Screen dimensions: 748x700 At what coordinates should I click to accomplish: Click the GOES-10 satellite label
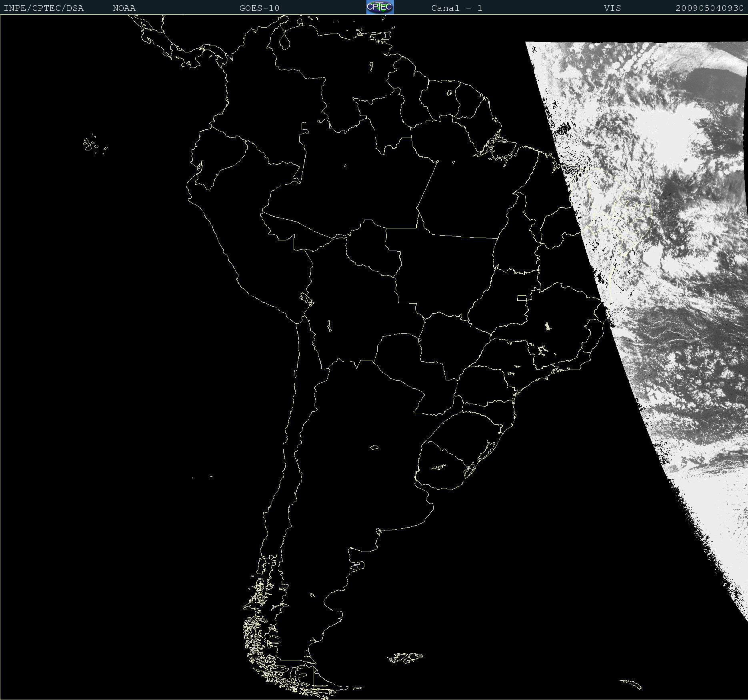[259, 8]
